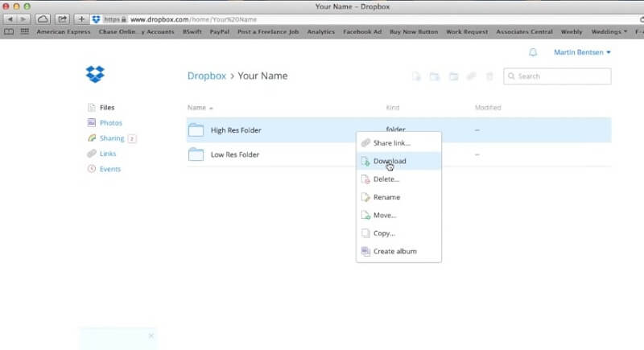
Task: Click the iCloud tabs button
Action: 43,19
